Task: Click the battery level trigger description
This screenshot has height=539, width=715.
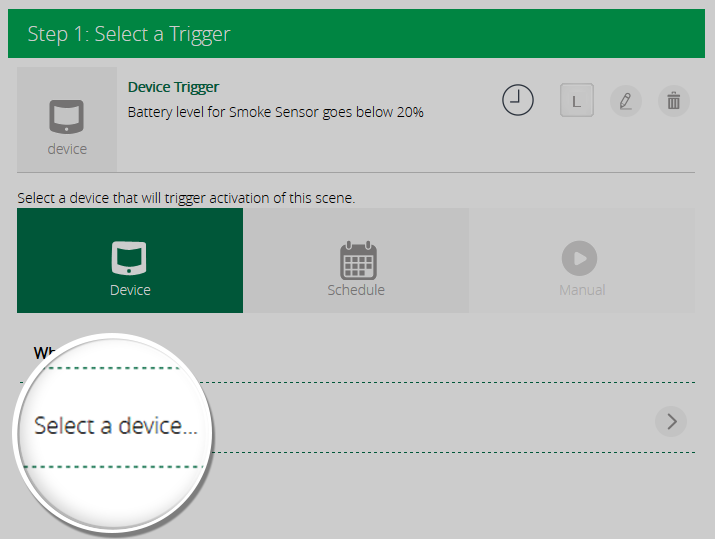Action: [275, 112]
